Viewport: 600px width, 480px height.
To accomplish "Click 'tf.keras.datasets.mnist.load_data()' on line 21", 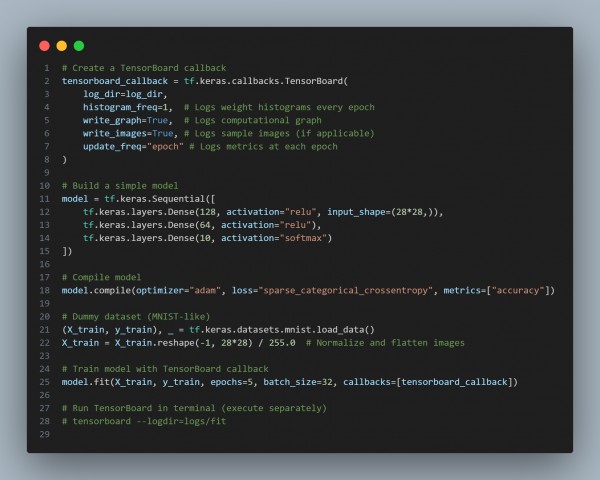I will [x=282, y=330].
